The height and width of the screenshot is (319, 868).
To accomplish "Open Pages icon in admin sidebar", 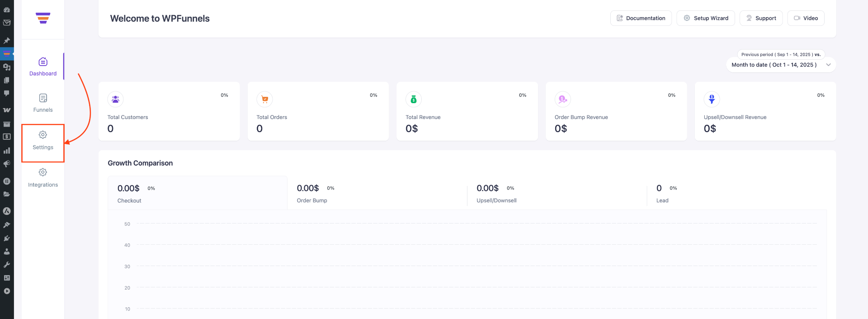I will (x=7, y=80).
